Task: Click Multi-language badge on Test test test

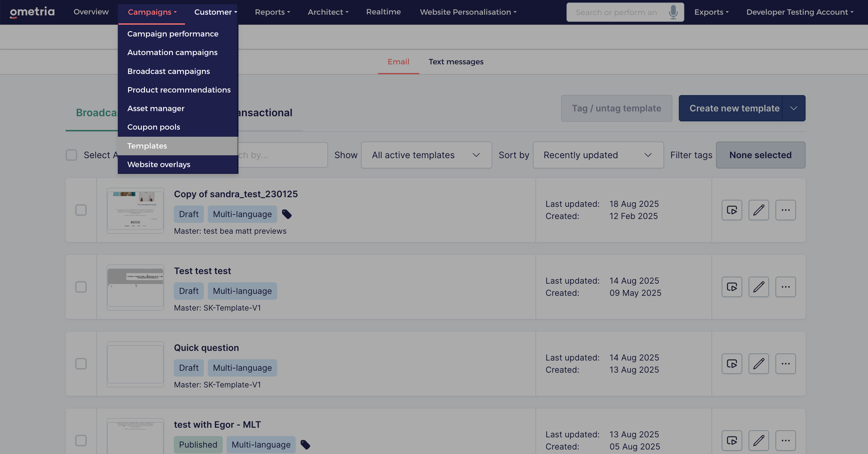Action: point(242,291)
